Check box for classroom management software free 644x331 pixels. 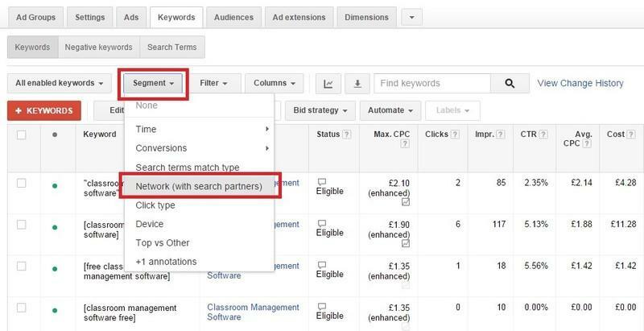[x=22, y=308]
